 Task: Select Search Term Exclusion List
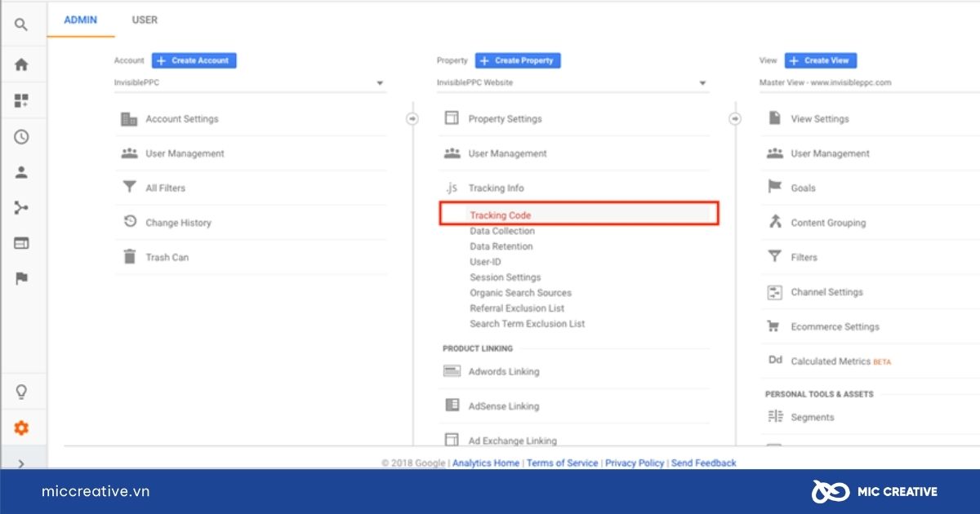pyautogui.click(x=528, y=324)
